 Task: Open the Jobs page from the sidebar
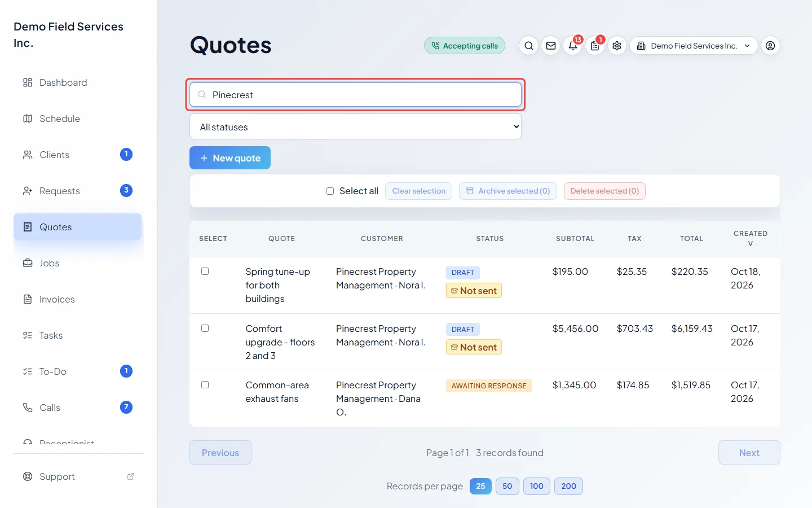click(78, 263)
